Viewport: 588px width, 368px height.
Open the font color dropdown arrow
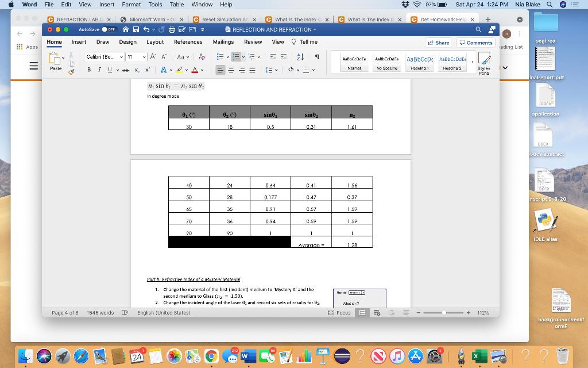[202, 70]
